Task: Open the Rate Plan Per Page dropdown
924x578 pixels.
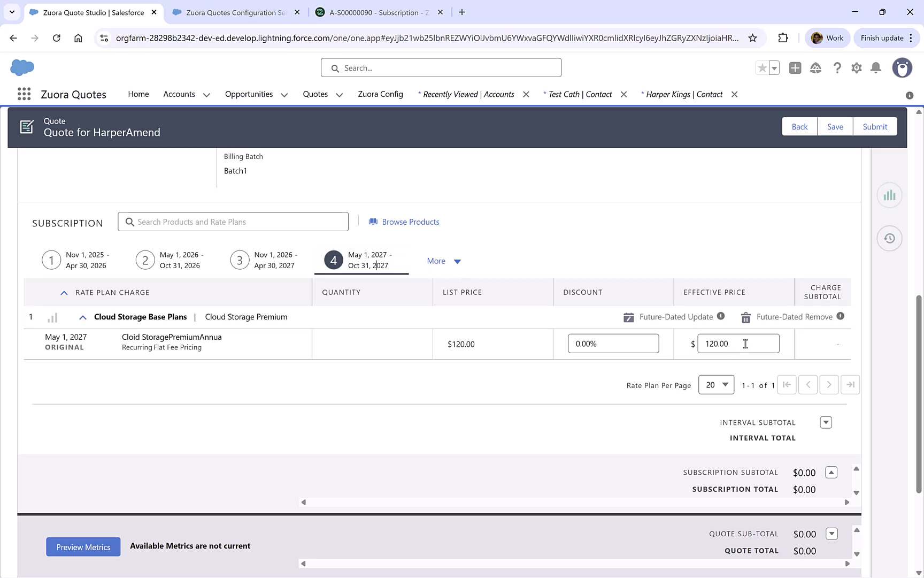Action: click(x=716, y=384)
